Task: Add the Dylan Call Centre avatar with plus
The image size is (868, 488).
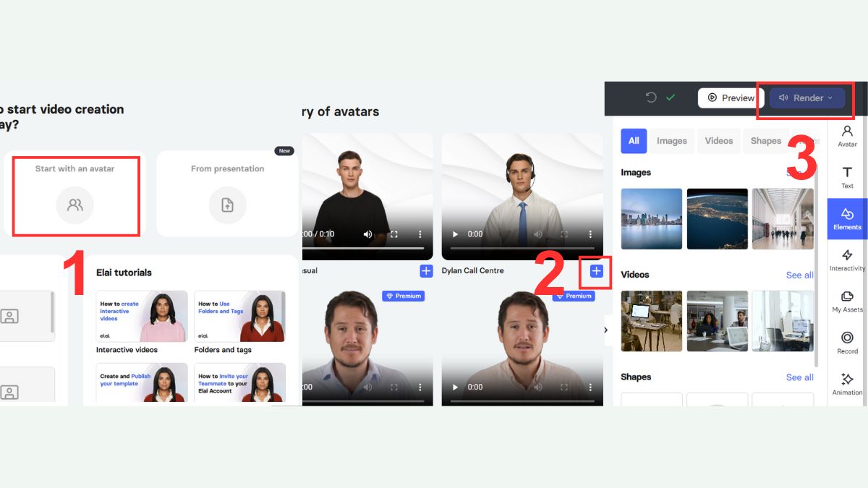Action: pos(596,270)
